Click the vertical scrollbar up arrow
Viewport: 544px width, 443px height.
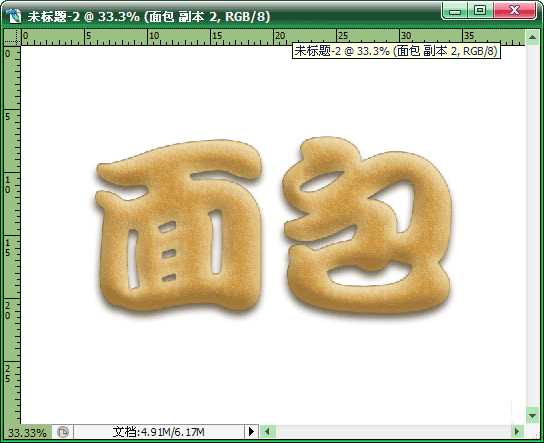(x=532, y=37)
